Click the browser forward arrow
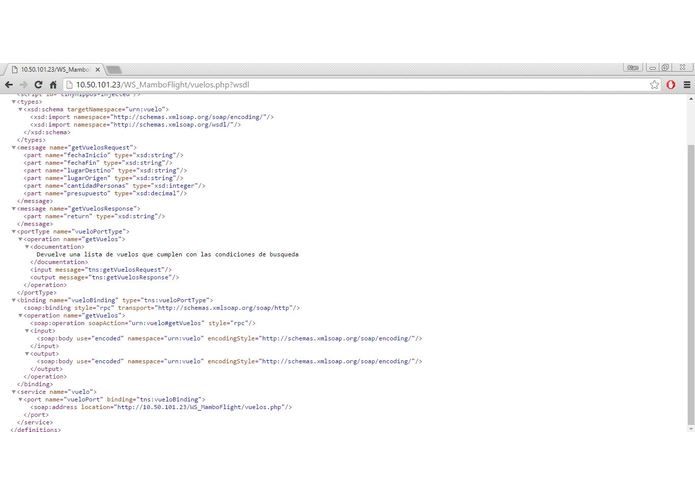This screenshot has width=695, height=494. click(x=23, y=85)
